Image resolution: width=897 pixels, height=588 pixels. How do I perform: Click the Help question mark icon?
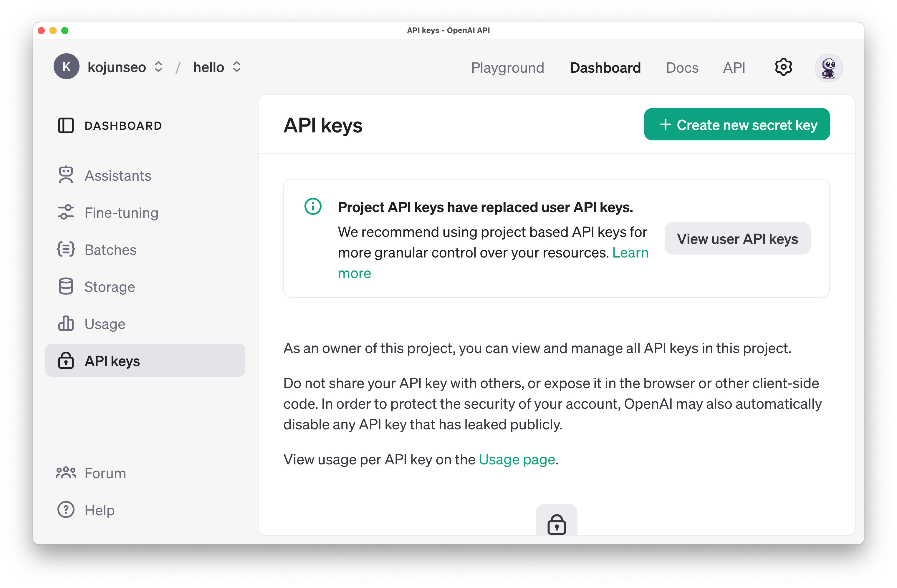point(66,510)
